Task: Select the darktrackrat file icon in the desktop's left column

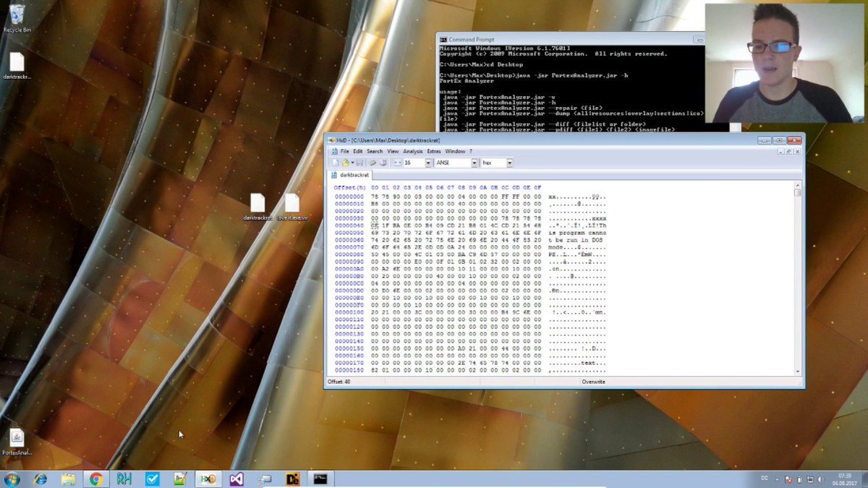Action: click(17, 66)
